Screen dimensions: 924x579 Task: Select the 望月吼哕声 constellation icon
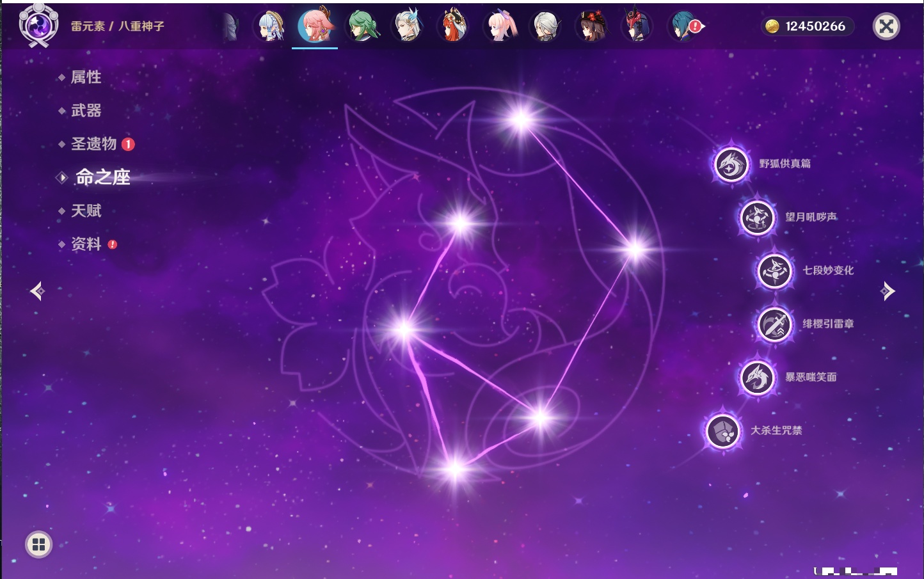(x=757, y=218)
